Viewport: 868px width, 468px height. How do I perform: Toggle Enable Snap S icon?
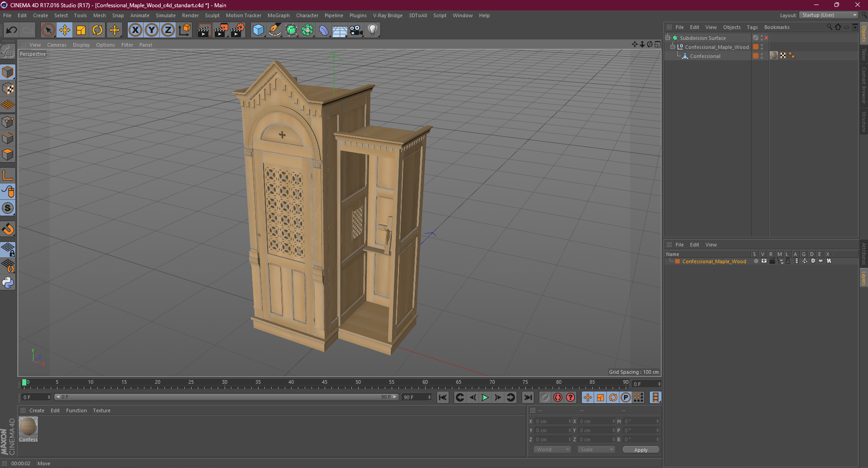tap(8, 208)
